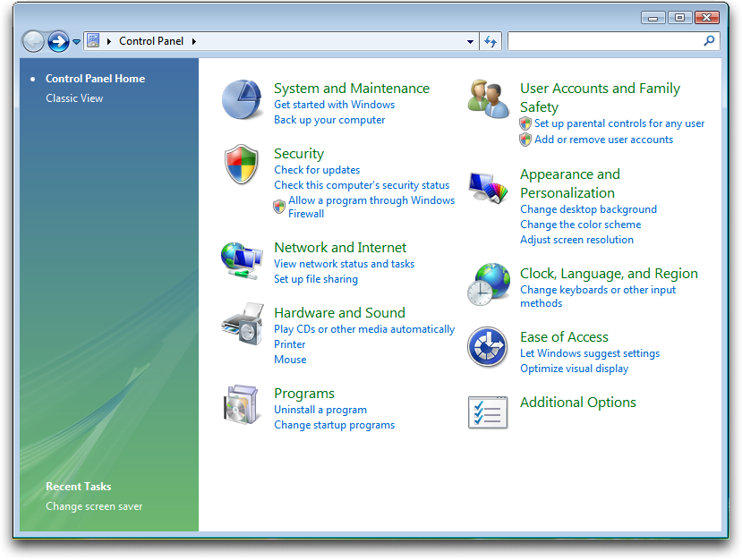The width and height of the screenshot is (742, 560).
Task: Click Back up your computer
Action: [x=329, y=120]
